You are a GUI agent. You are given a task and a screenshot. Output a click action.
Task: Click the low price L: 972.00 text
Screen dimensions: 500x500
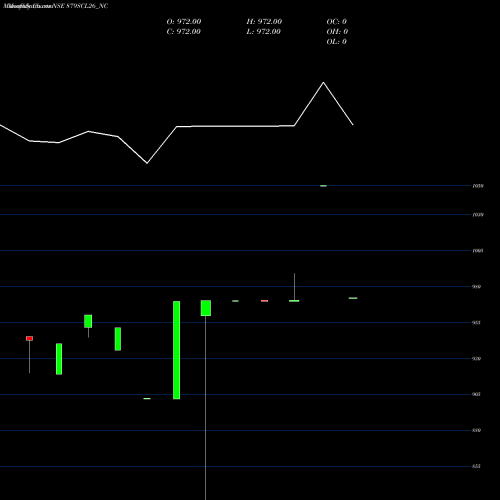[263, 31]
